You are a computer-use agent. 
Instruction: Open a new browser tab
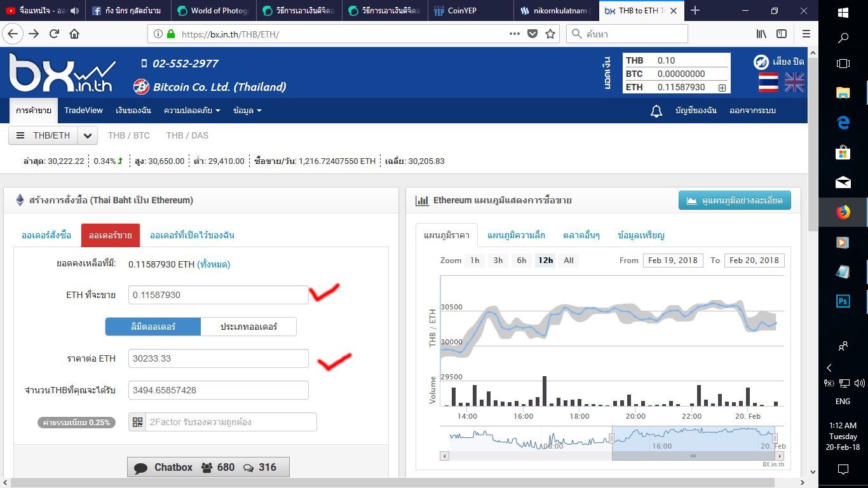[x=695, y=10]
